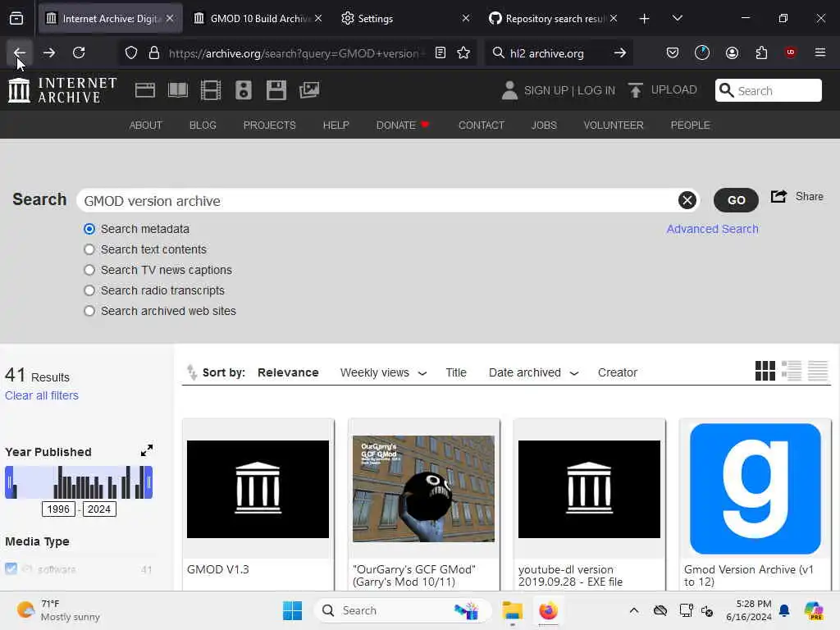
Task: Clear the search query with X
Action: [x=687, y=200]
